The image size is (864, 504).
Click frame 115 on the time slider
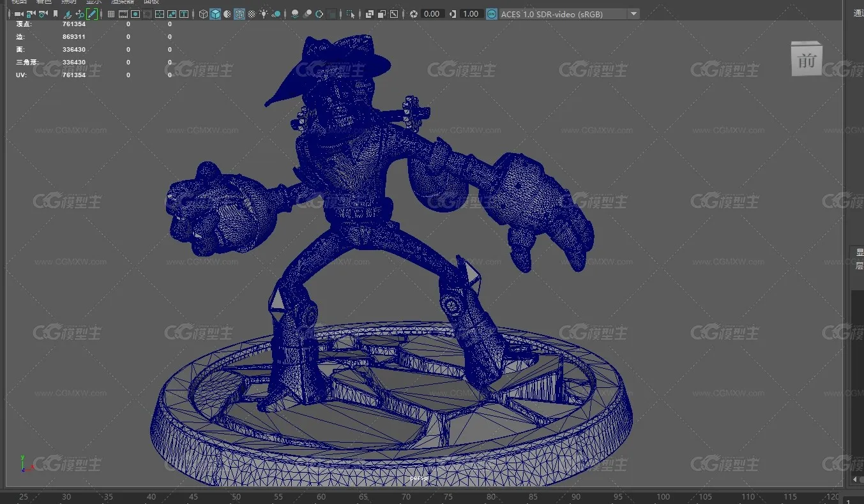[x=791, y=497]
